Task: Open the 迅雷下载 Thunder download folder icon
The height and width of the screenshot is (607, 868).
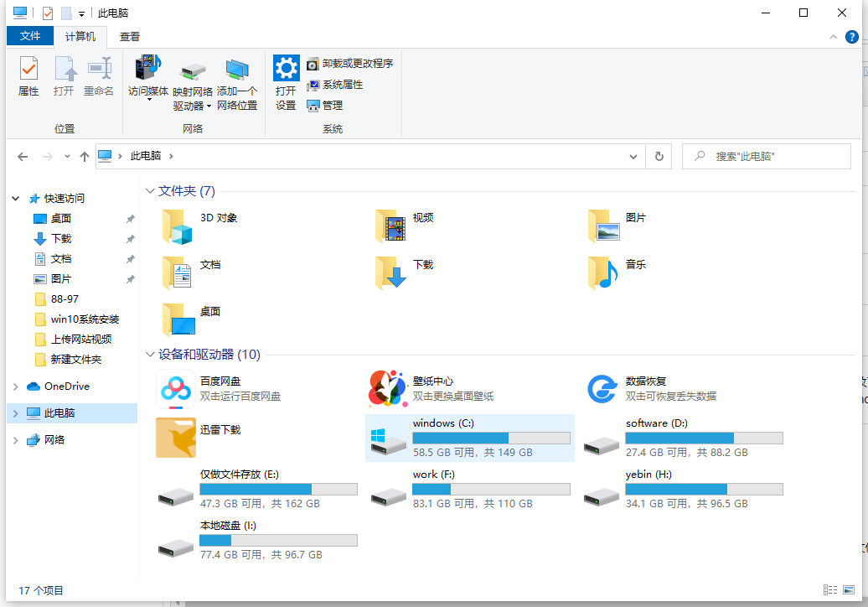Action: pos(176,438)
